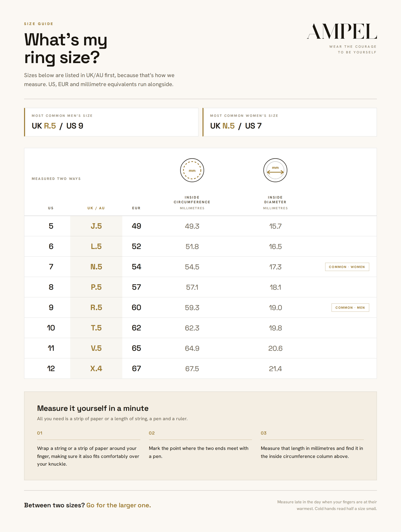Select the N.5 UK size cell
This screenshot has width=401, height=532.
pyautogui.click(x=96, y=267)
